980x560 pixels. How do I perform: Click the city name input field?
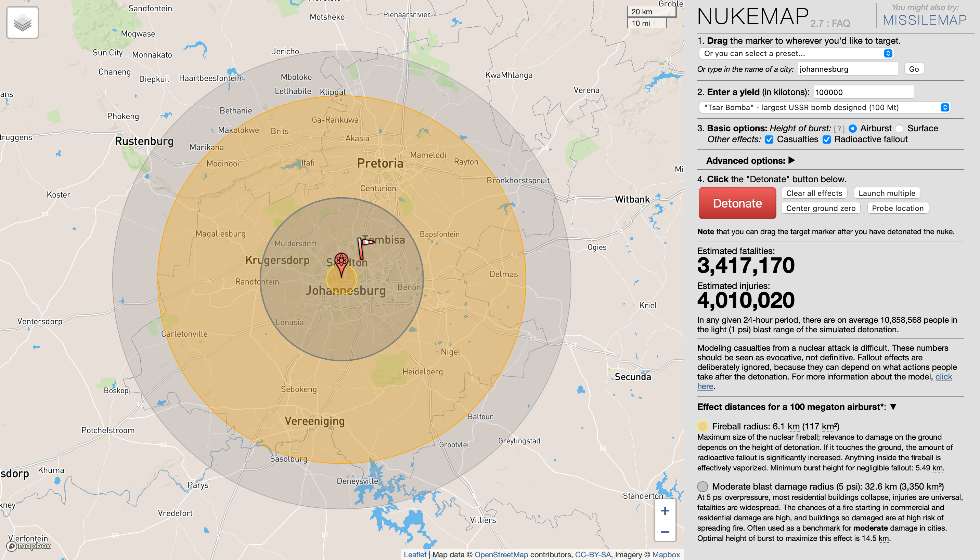tap(848, 69)
